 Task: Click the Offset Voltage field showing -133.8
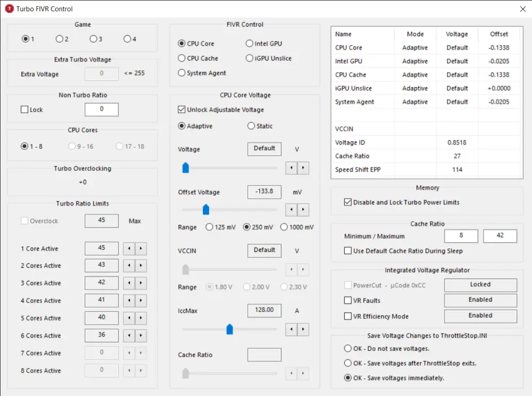point(264,192)
